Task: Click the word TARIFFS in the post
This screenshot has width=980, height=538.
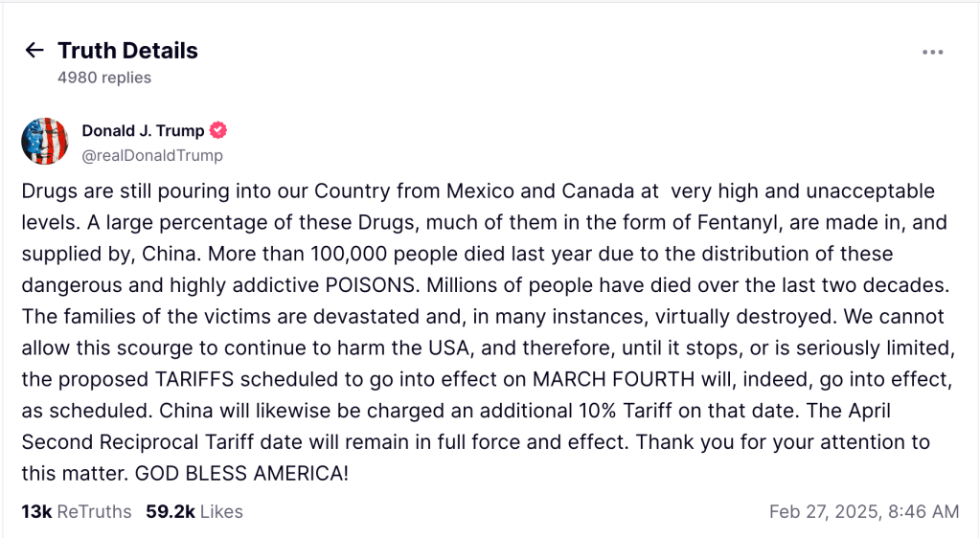Action: (x=201, y=379)
